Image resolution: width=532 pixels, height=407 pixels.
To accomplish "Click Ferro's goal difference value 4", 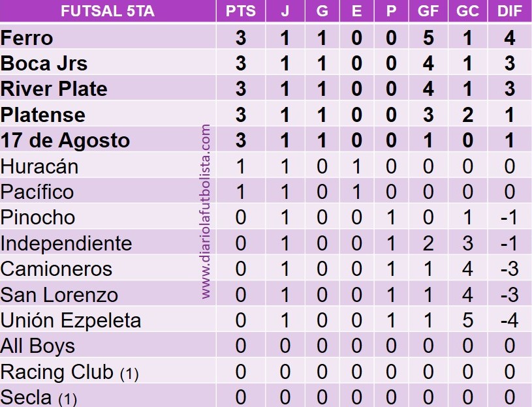I will pyautogui.click(x=509, y=38).
